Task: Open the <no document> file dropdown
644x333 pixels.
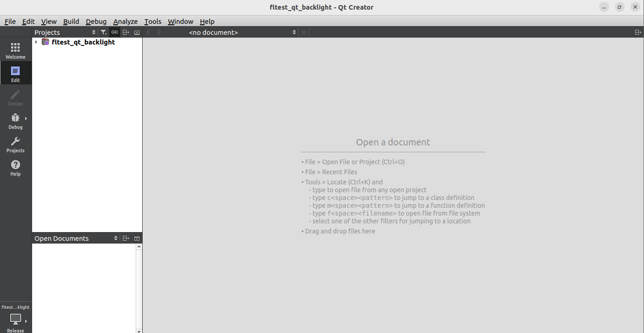Action: pyautogui.click(x=294, y=33)
